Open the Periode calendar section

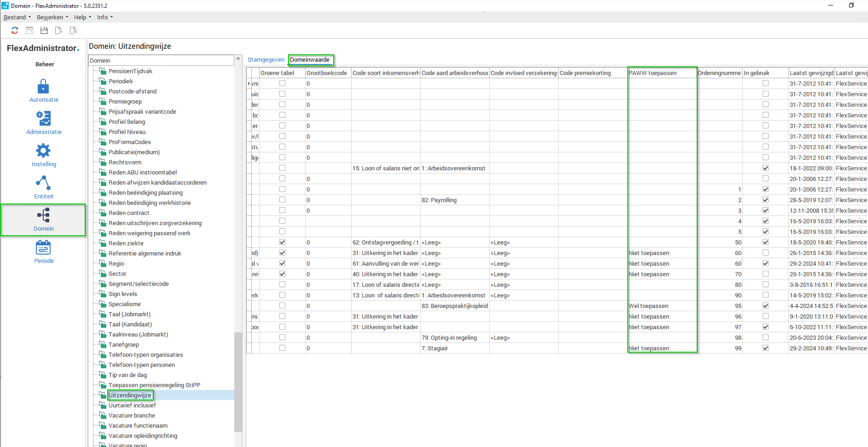pos(44,252)
